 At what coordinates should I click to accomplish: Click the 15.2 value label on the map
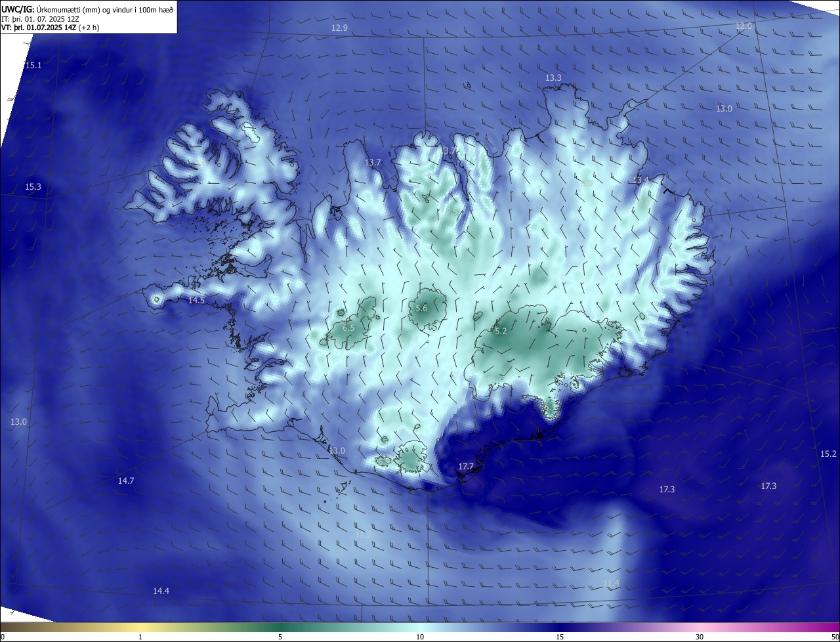pyautogui.click(x=829, y=454)
